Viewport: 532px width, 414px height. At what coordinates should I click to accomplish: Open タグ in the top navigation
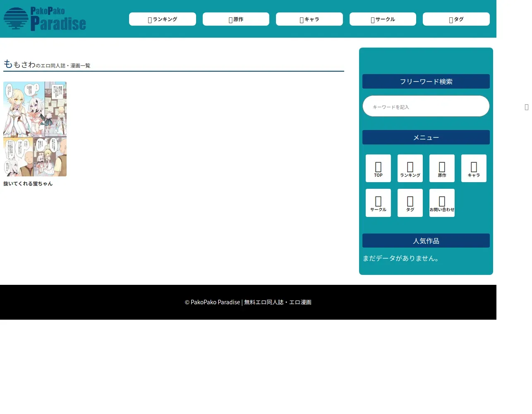[x=456, y=19]
